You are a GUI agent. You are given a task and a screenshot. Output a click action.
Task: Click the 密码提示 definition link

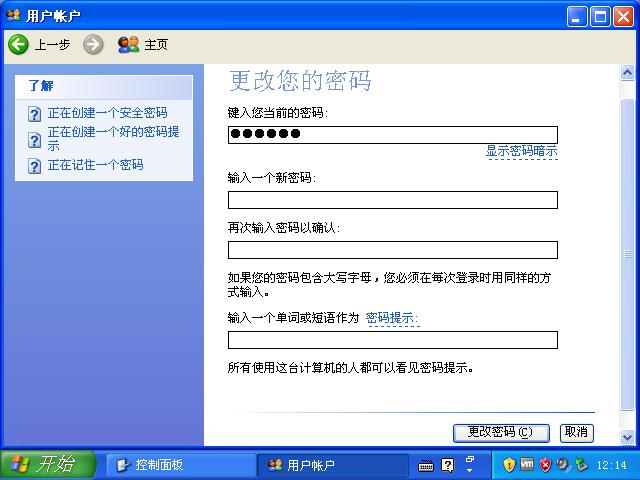(391, 318)
